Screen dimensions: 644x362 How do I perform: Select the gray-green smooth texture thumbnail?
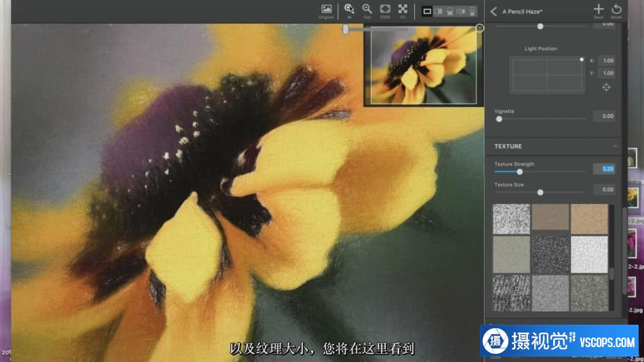pos(511,254)
